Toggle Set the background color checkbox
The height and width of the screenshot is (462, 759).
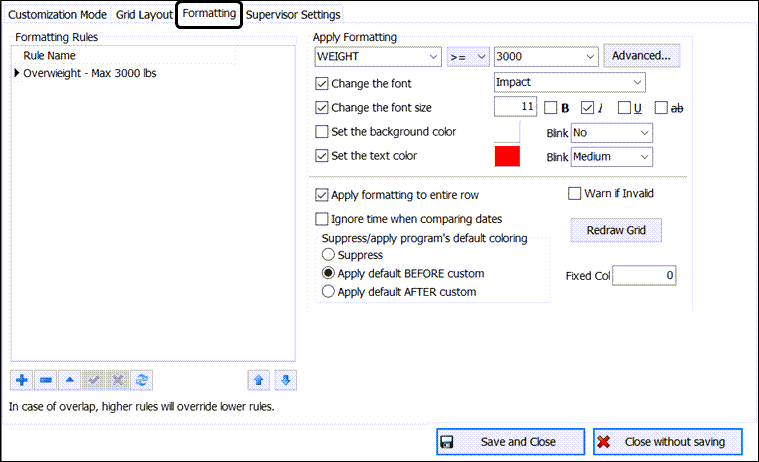[322, 132]
